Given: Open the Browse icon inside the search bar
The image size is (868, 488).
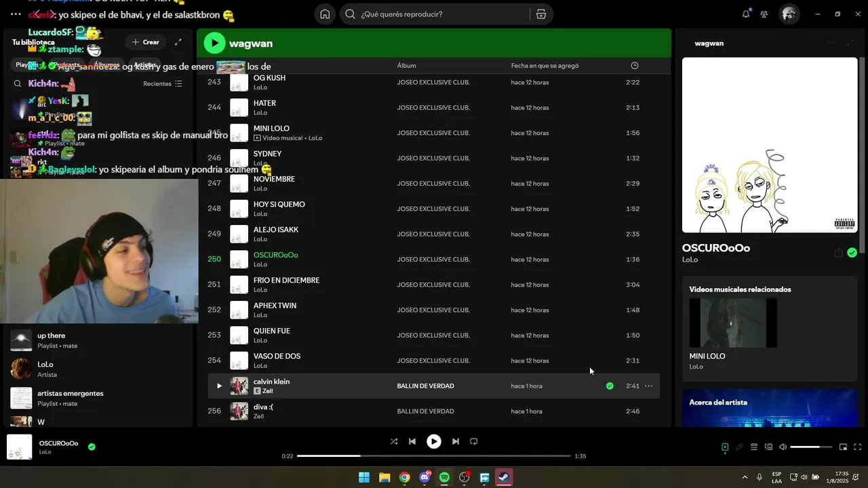Looking at the screenshot, I should [x=540, y=14].
